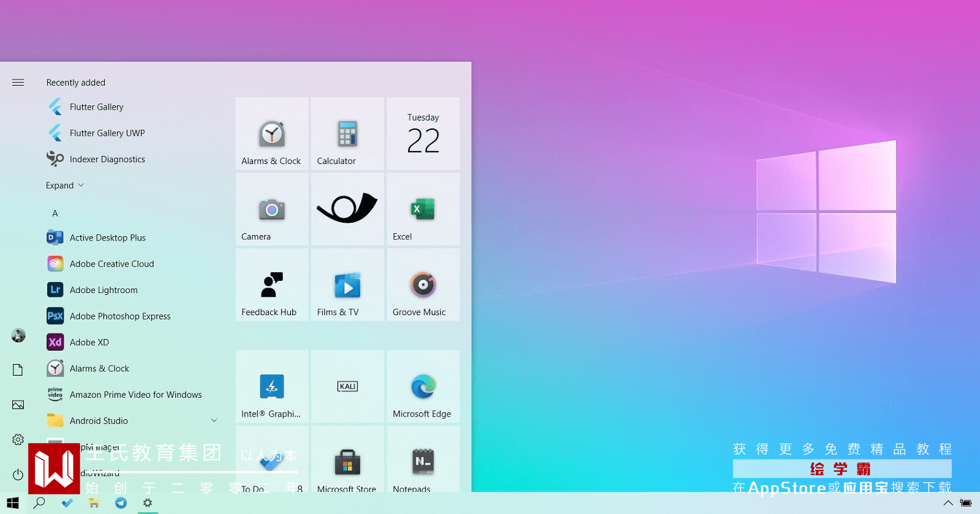Open the Groove Music tile
Image resolution: width=980 pixels, height=514 pixels.
coord(423,285)
